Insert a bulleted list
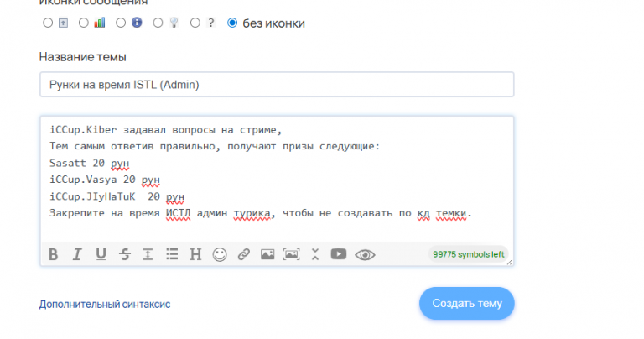This screenshot has width=644, height=339. (172, 254)
